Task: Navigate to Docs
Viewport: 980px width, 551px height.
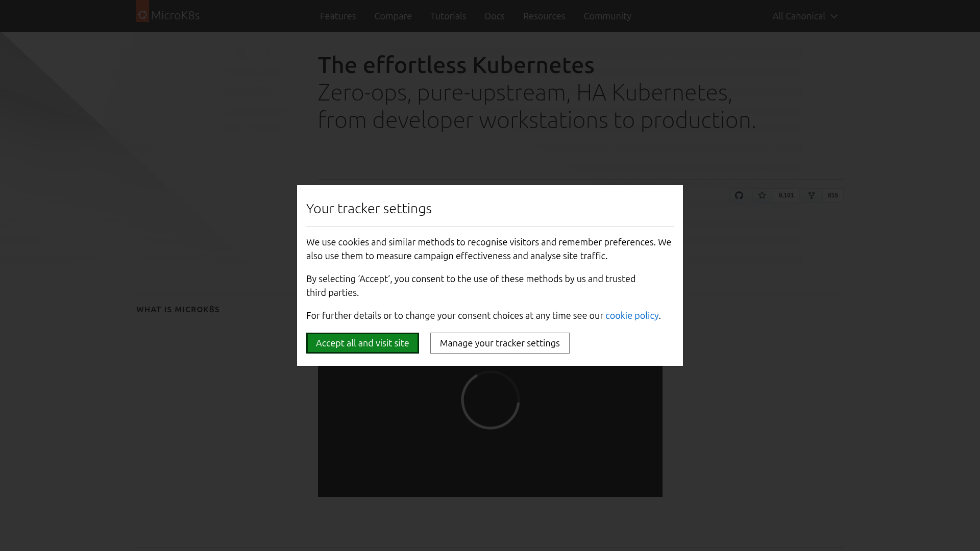Action: tap(494, 16)
